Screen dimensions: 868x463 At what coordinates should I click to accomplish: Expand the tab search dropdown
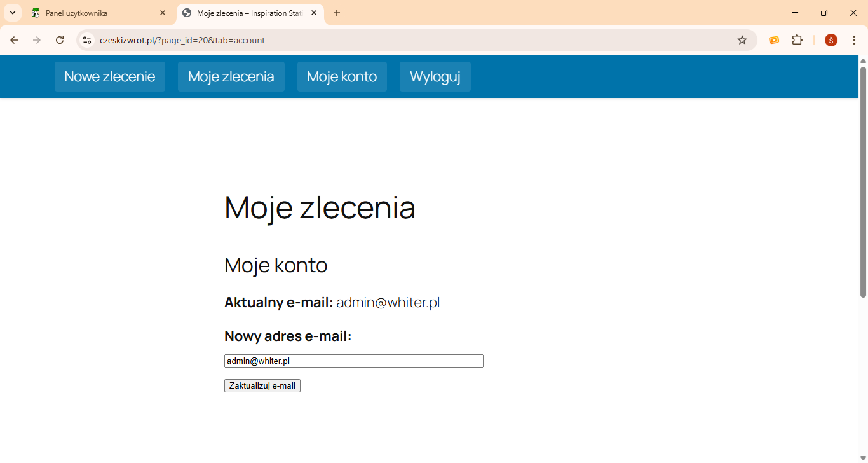tap(12, 13)
